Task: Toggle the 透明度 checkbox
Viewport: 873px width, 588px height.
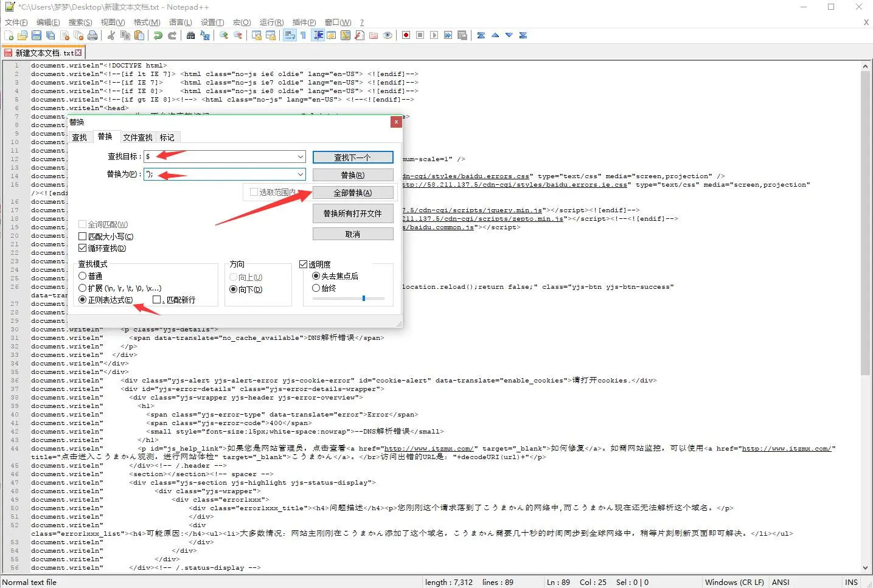Action: 303,264
